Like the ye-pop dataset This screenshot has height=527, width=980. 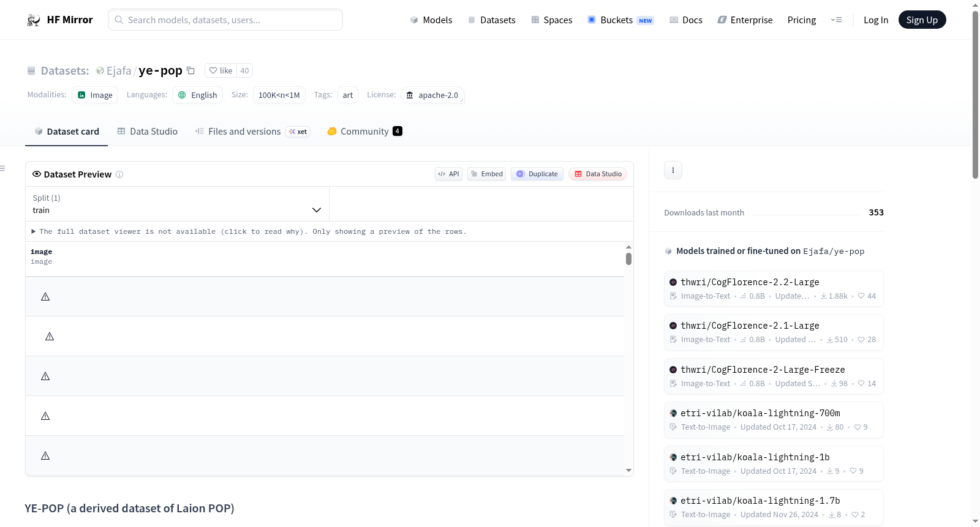coord(221,70)
